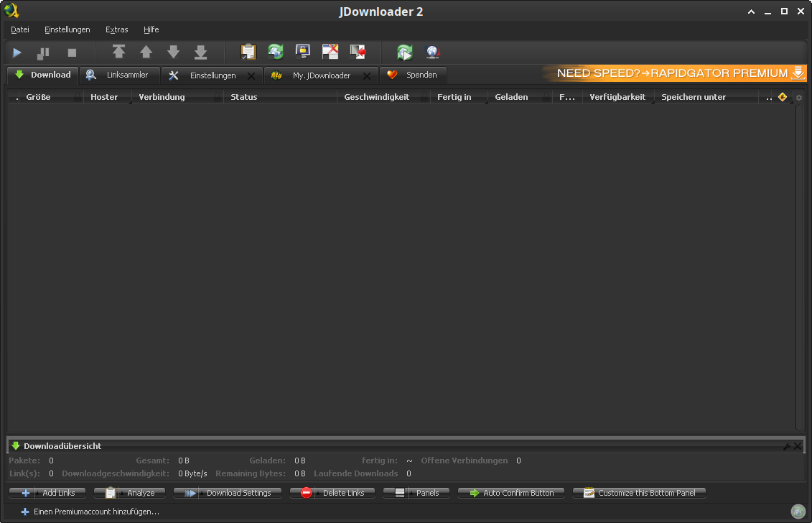Click the JDownloader app icon in title bar

tap(11, 10)
